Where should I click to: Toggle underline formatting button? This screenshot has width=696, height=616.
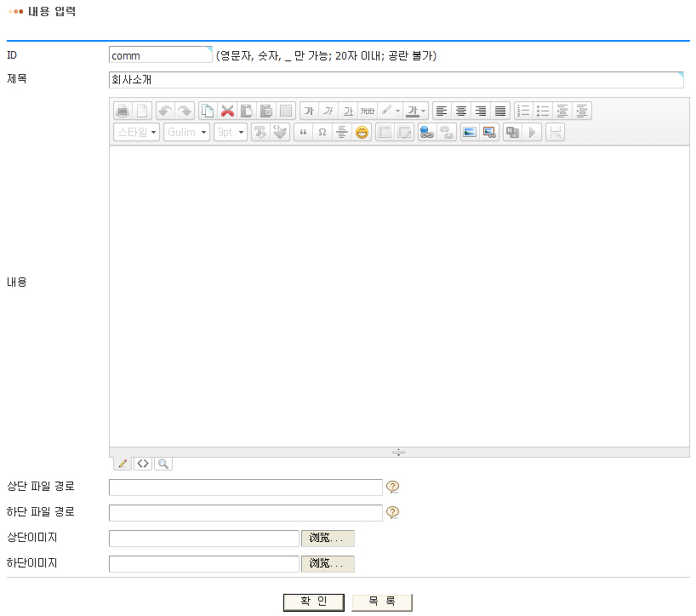pyautogui.click(x=348, y=111)
